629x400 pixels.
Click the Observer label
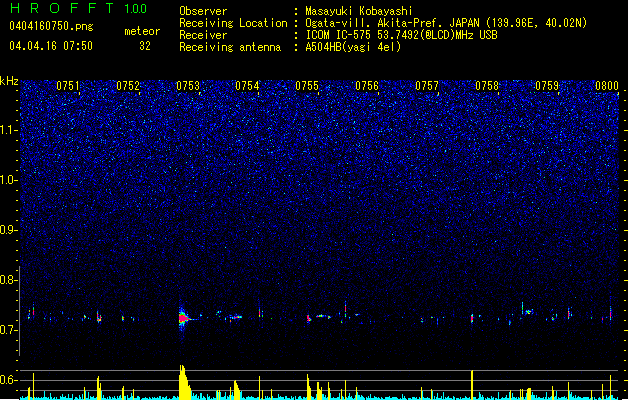[x=203, y=11]
